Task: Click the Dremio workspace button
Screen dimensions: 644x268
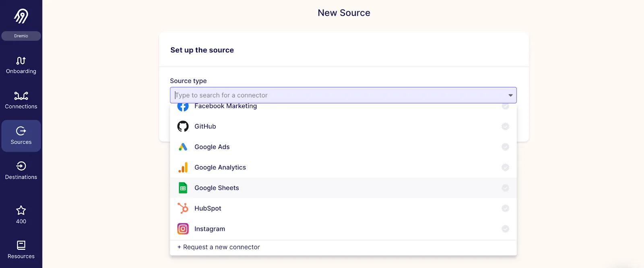Action: 21,36
